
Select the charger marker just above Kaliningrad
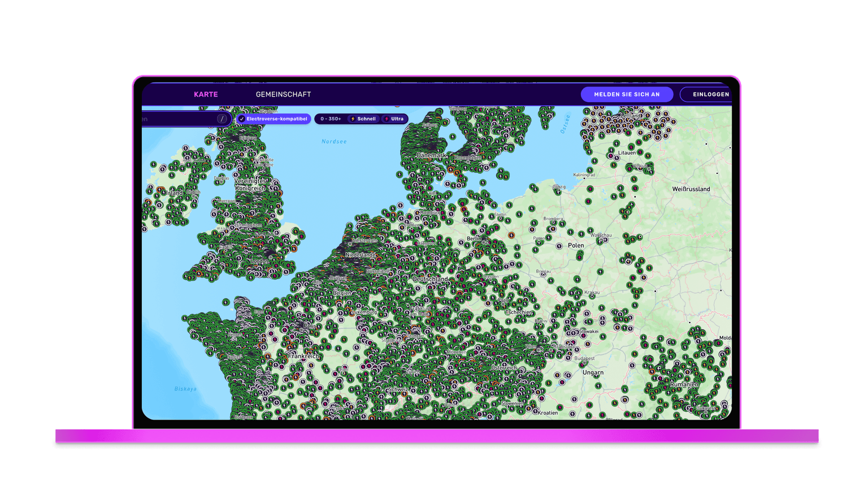click(590, 169)
